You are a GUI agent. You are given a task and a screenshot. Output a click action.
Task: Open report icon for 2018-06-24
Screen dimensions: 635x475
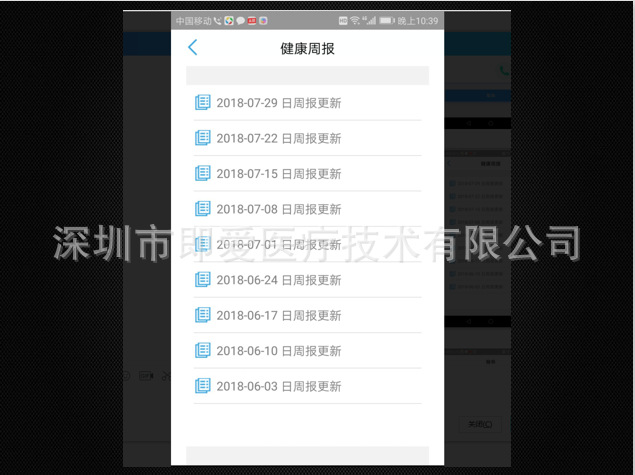click(x=202, y=280)
